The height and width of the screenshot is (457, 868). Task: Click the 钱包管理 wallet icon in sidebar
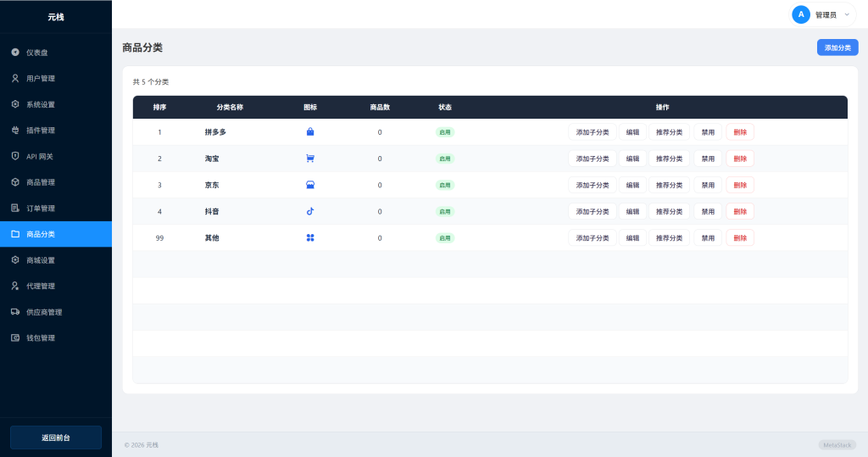tap(15, 338)
